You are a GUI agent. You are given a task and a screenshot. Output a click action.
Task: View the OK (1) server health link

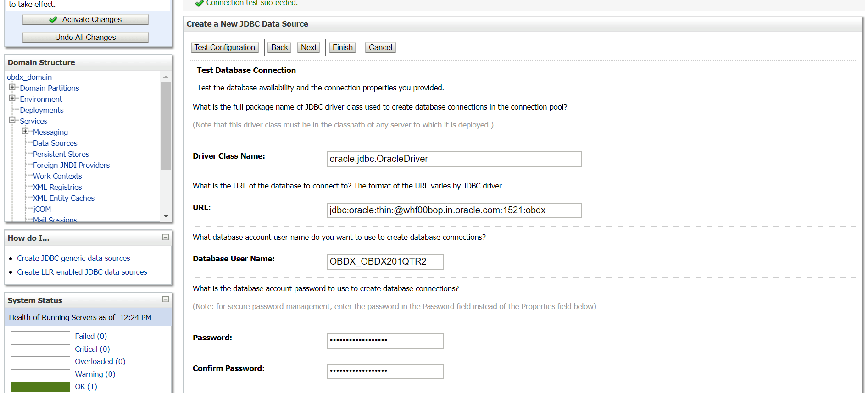[86, 387]
